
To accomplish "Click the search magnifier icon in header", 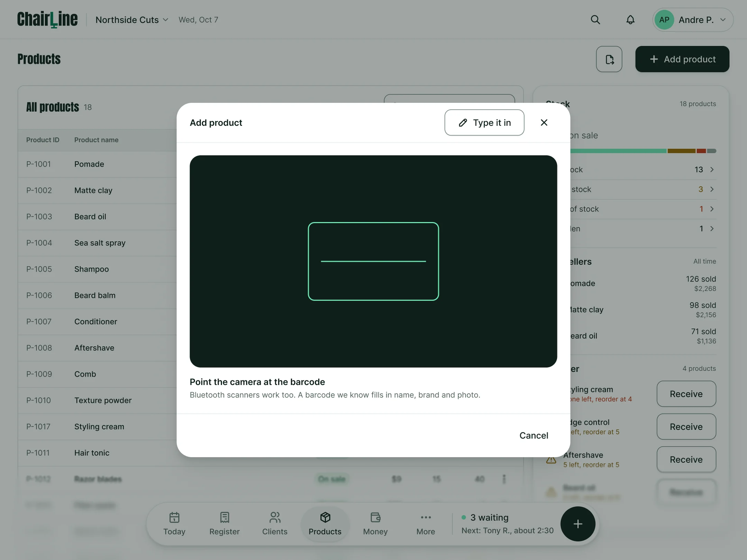I will [x=595, y=20].
